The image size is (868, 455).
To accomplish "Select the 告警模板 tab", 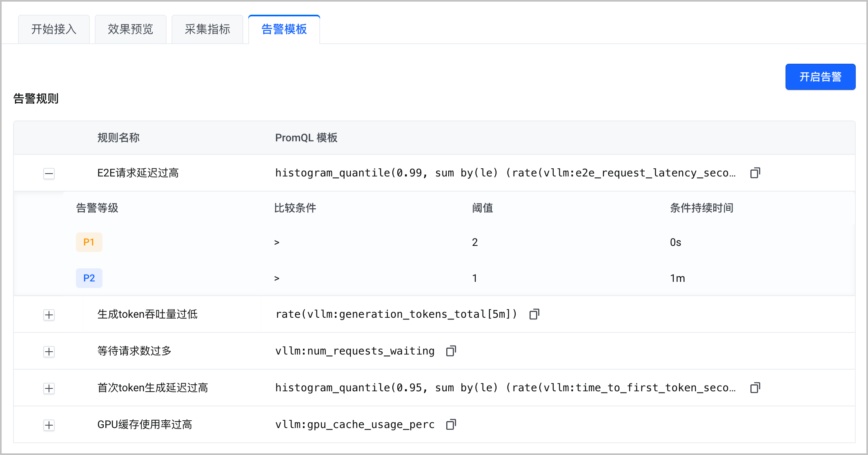I will click(x=284, y=29).
